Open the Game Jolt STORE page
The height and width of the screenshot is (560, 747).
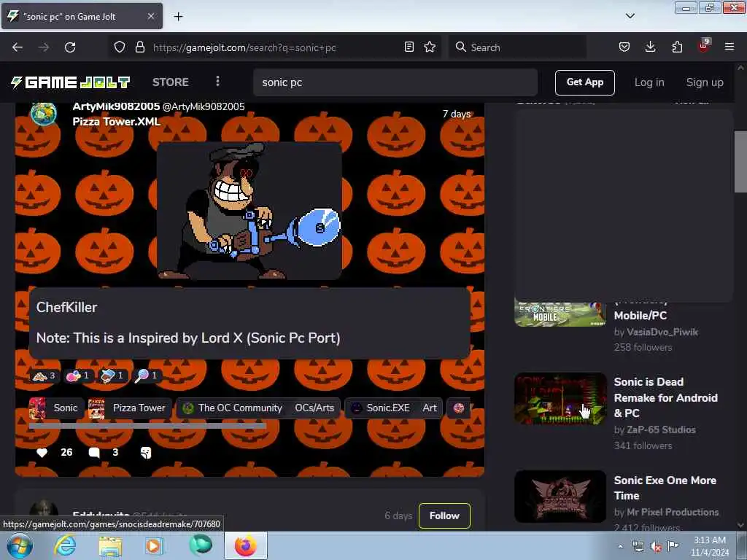pyautogui.click(x=171, y=82)
